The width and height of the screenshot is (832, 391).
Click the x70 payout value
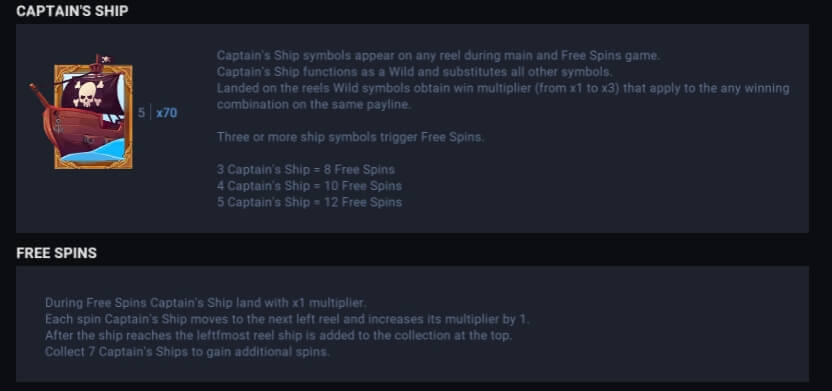[167, 113]
